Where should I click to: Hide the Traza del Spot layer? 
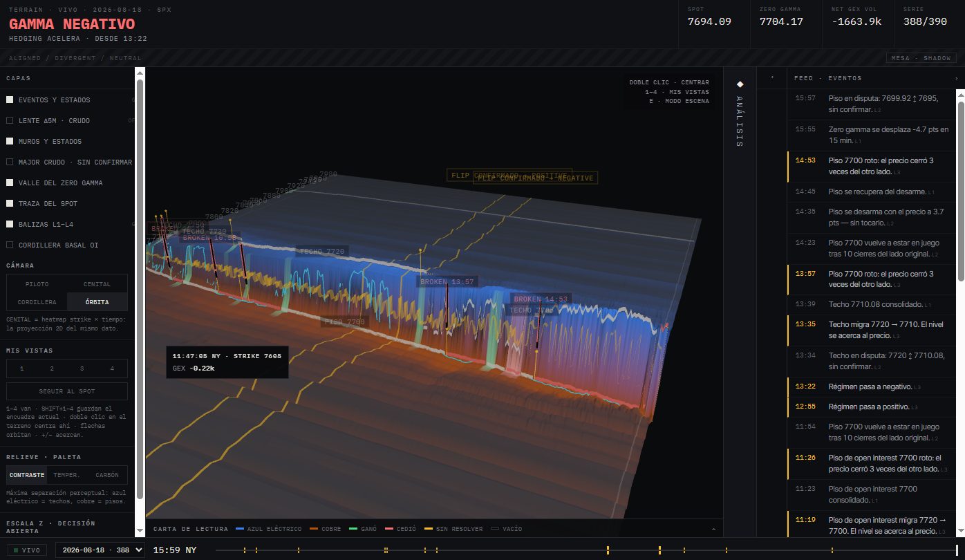coord(10,203)
